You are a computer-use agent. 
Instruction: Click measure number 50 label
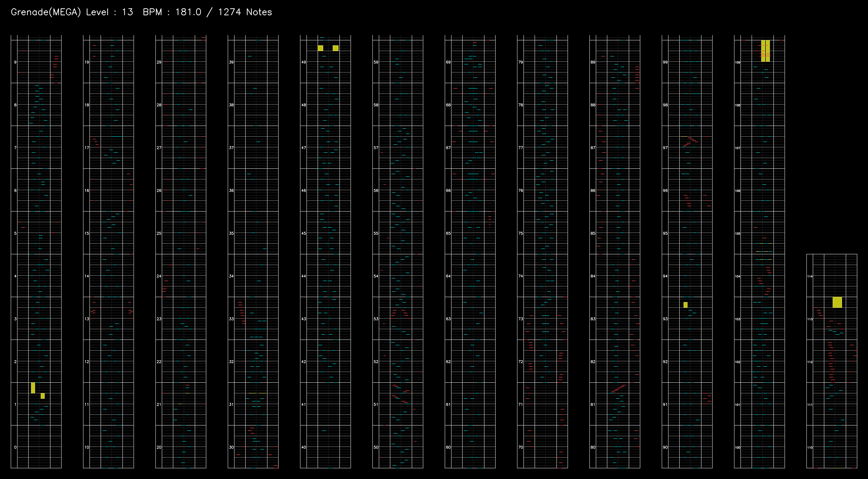coord(376,447)
